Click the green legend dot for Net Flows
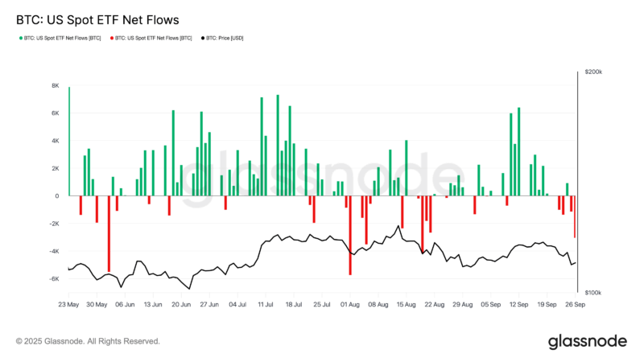644x358 pixels. click(19, 38)
